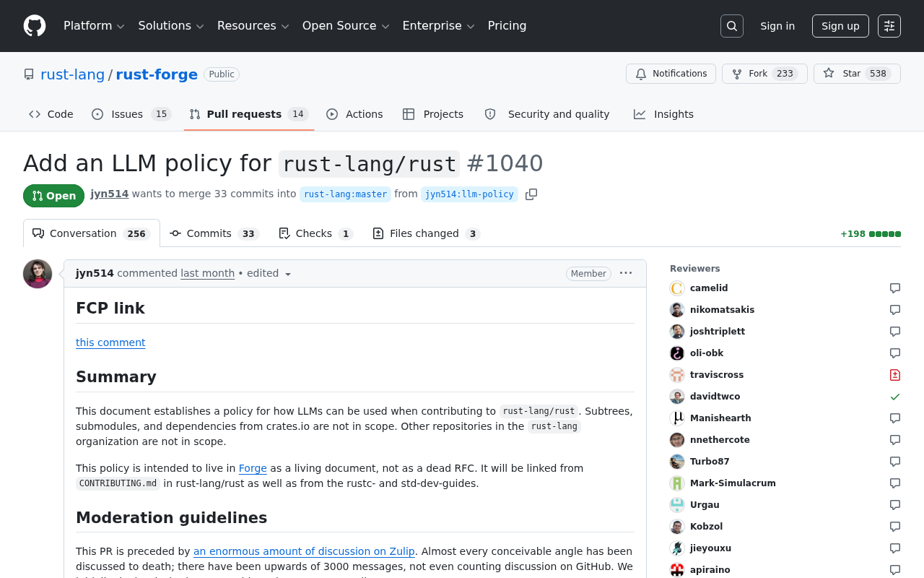Open the search magnifier button

[732, 26]
